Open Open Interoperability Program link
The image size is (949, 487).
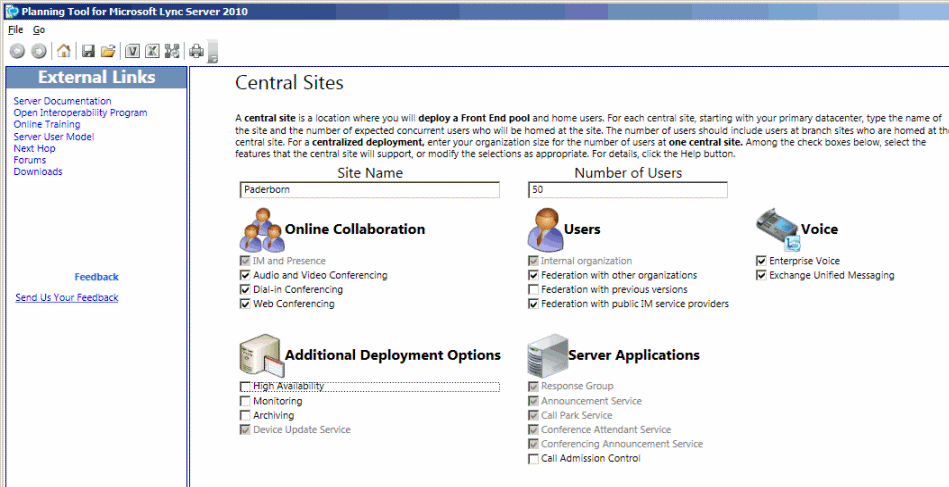pos(80,113)
